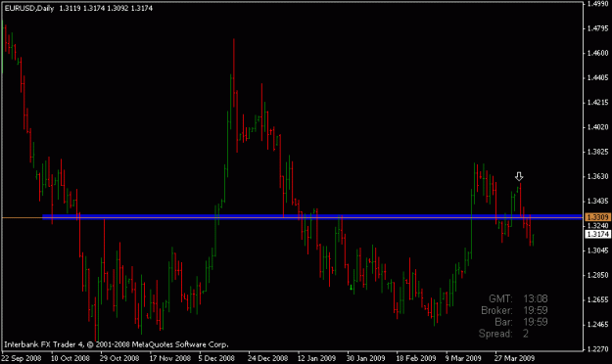Click the 27 Mar 2009 date label

pos(514,358)
